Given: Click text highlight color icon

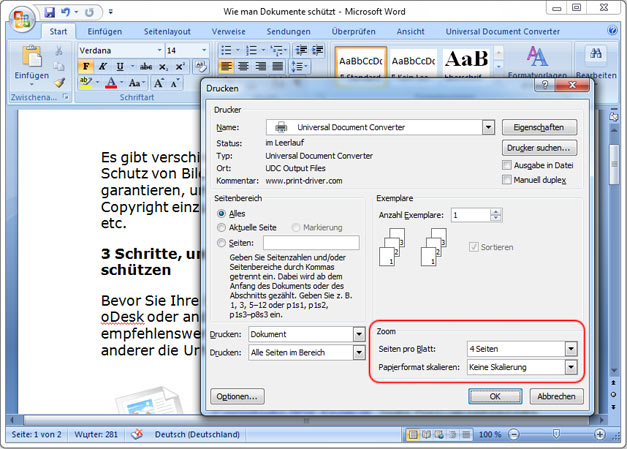Looking at the screenshot, I should pos(86,83).
